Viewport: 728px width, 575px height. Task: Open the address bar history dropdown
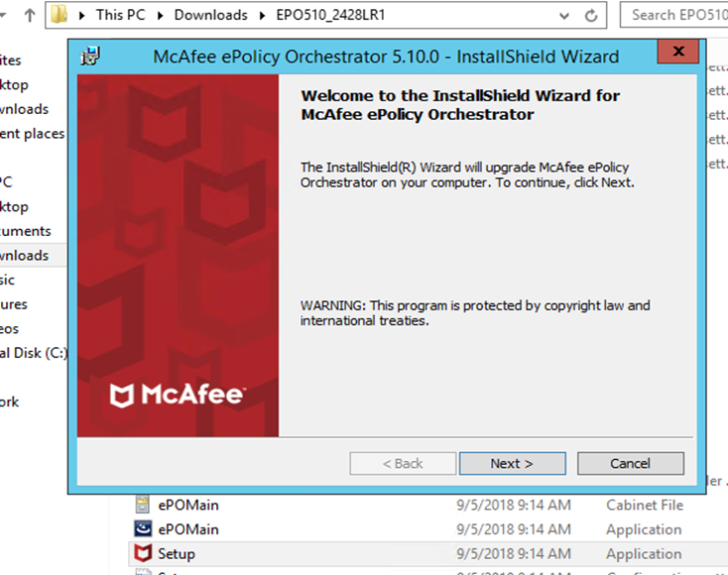(x=564, y=16)
